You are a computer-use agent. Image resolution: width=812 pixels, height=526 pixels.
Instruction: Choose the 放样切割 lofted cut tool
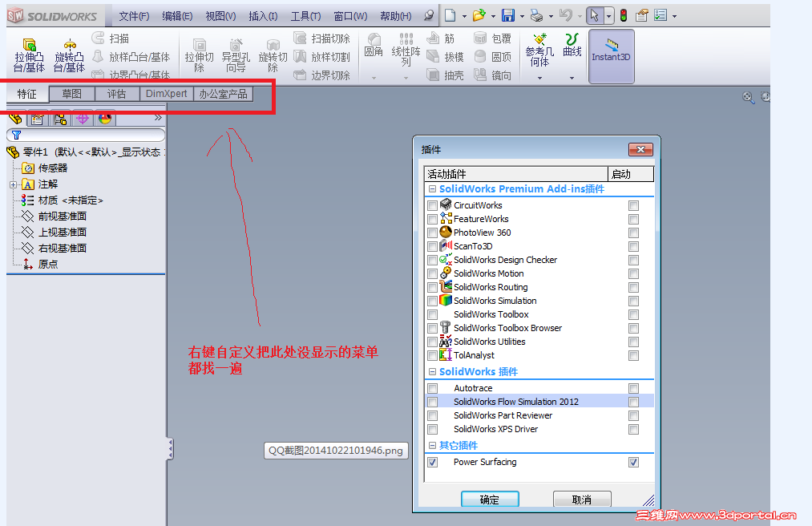[321, 56]
